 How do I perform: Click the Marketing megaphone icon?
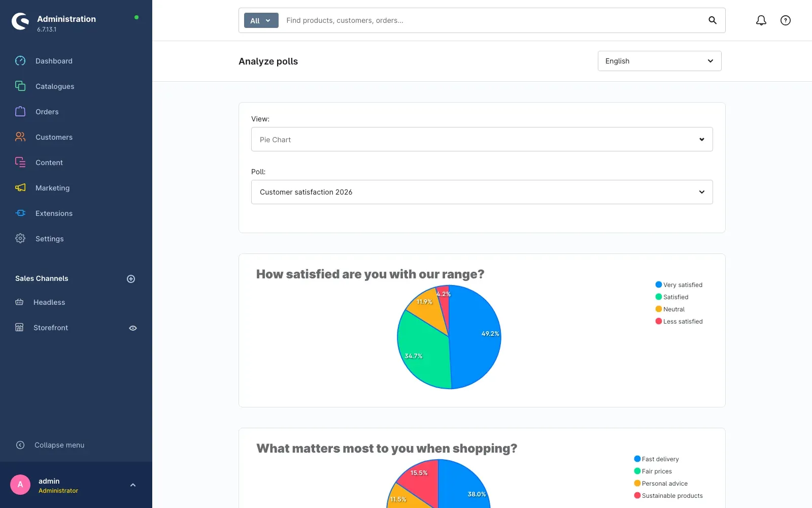click(20, 188)
